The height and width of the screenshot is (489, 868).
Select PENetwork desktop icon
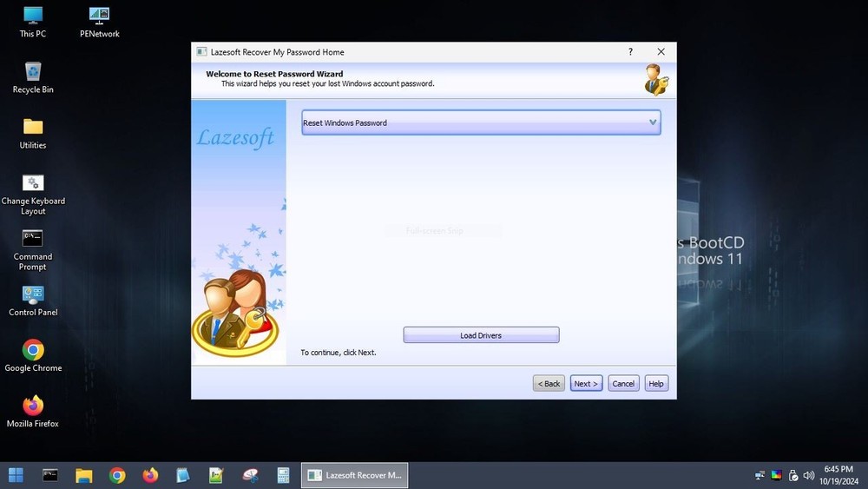pos(100,23)
